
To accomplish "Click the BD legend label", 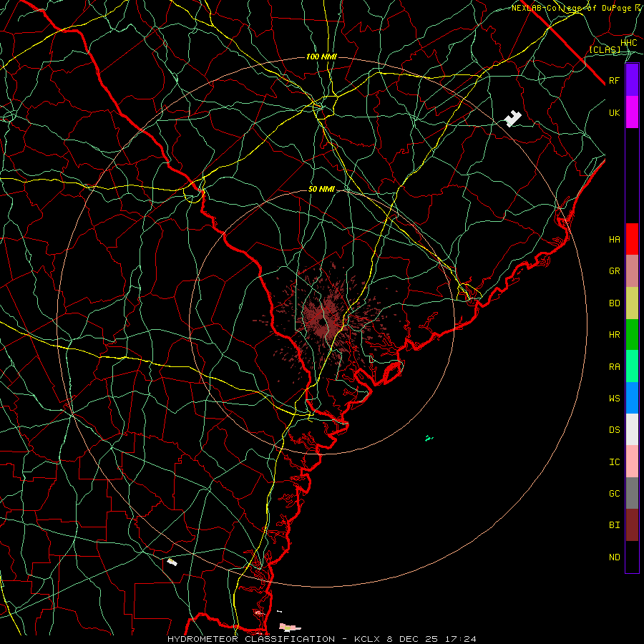I will coord(614,303).
